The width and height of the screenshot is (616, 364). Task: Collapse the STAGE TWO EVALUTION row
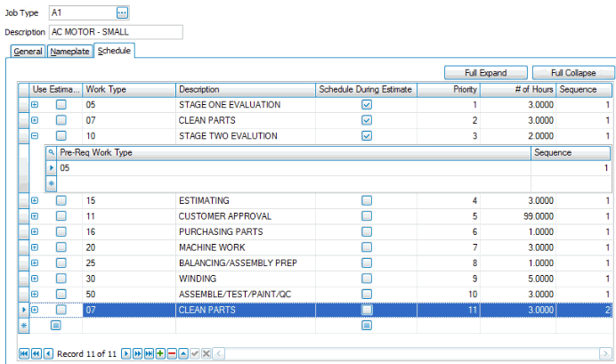pos(35,136)
